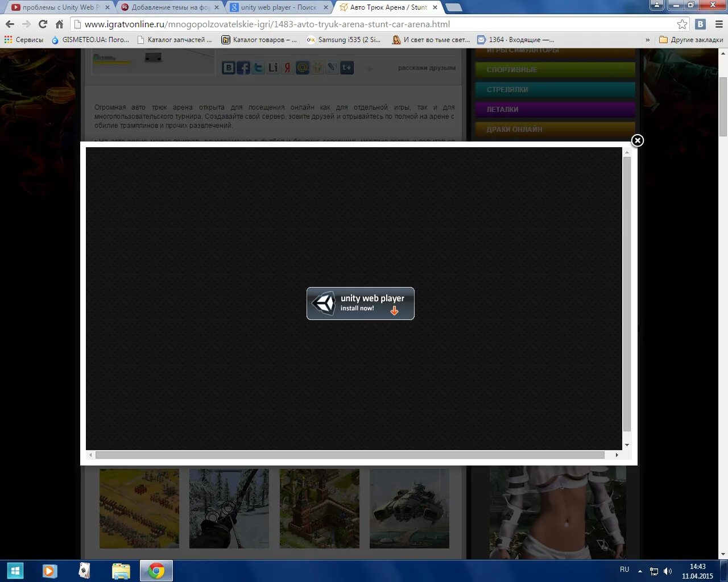Share via the Mail.ru @ icon
The image size is (728, 582).
point(303,68)
